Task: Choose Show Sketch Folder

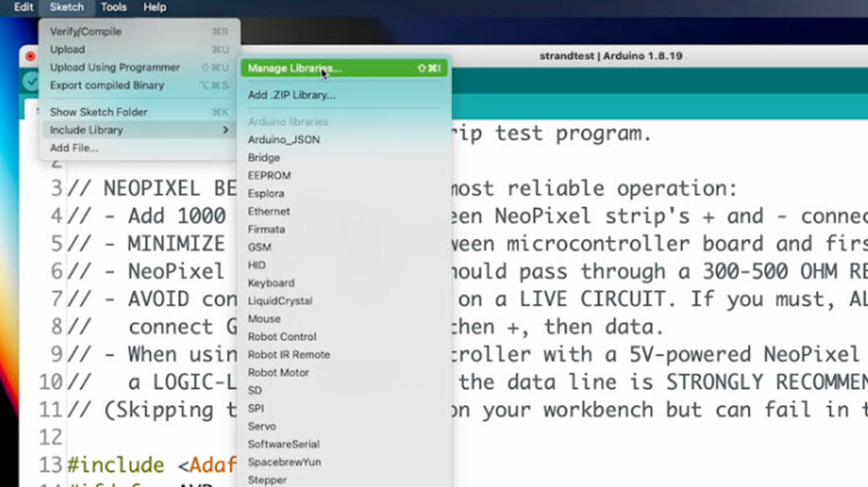Action: point(139,112)
